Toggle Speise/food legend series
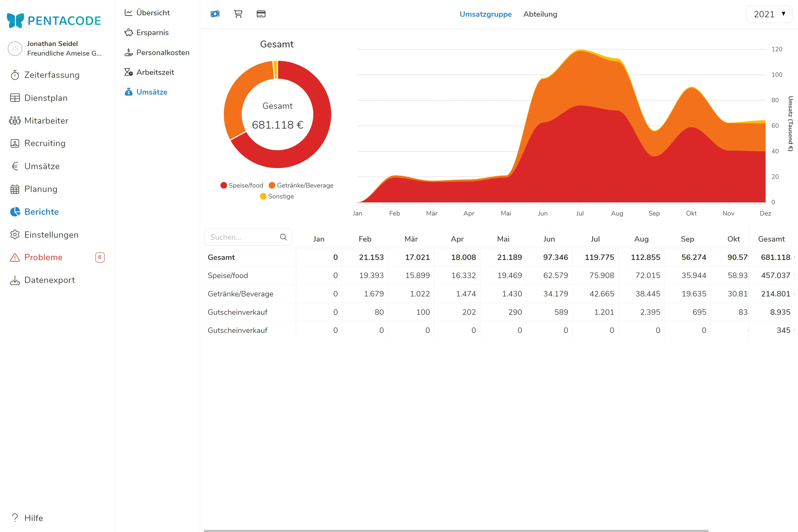The image size is (798, 532). (x=242, y=185)
